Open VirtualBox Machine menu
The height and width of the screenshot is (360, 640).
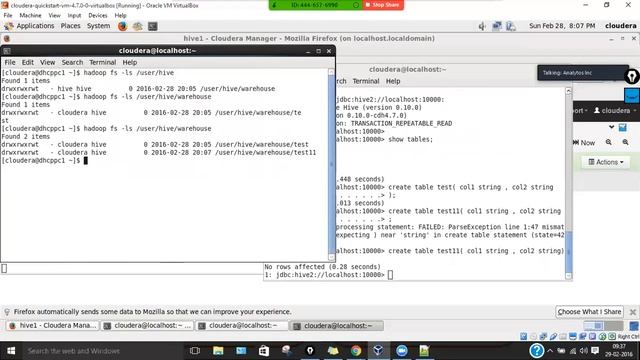point(30,16)
